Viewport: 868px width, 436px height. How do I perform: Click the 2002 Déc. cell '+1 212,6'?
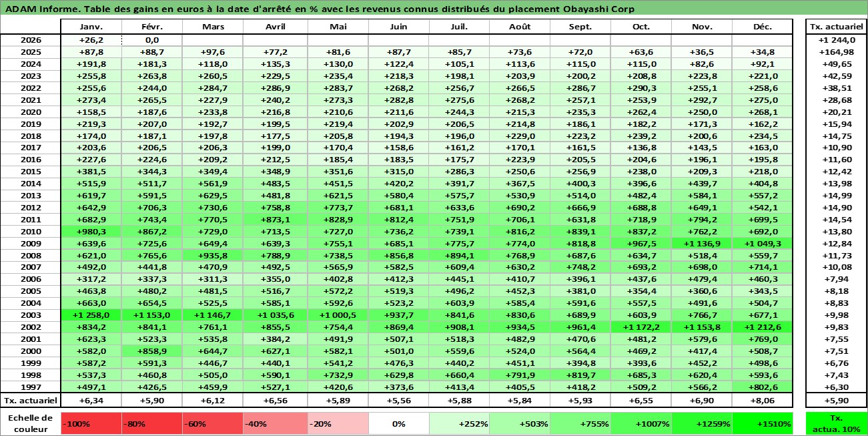coord(763,327)
